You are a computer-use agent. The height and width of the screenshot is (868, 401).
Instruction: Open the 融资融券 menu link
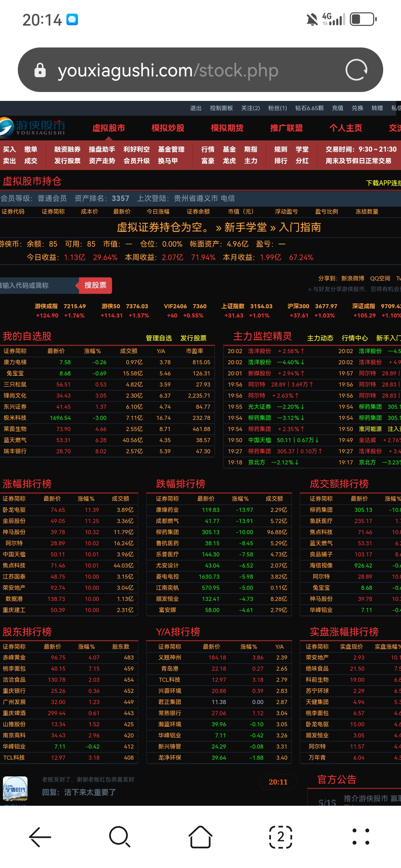(x=67, y=149)
